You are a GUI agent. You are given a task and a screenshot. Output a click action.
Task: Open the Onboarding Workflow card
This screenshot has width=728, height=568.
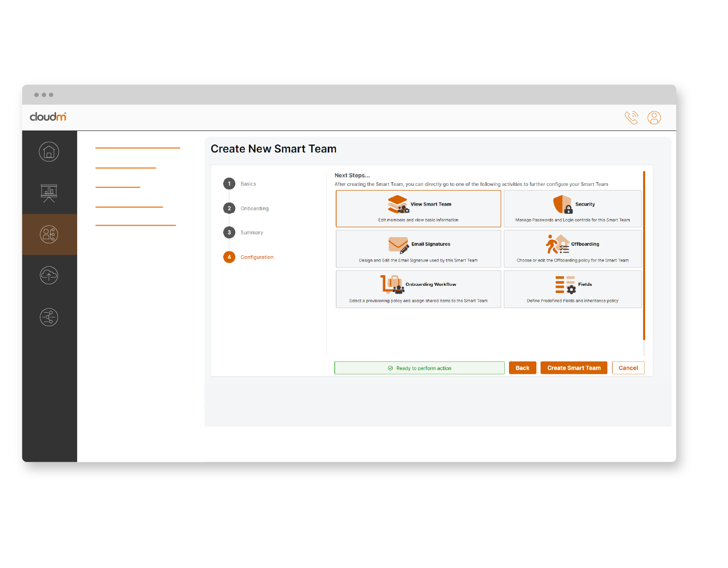[418, 289]
